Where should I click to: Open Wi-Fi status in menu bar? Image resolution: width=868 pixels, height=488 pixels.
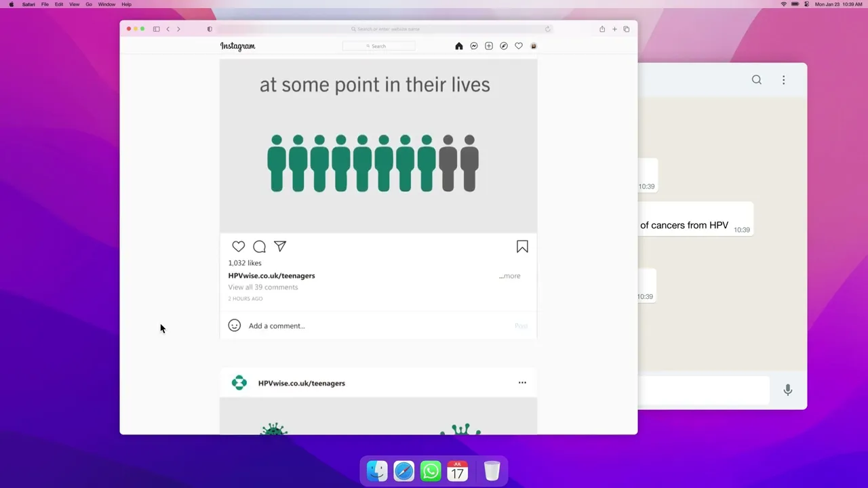[x=784, y=4]
